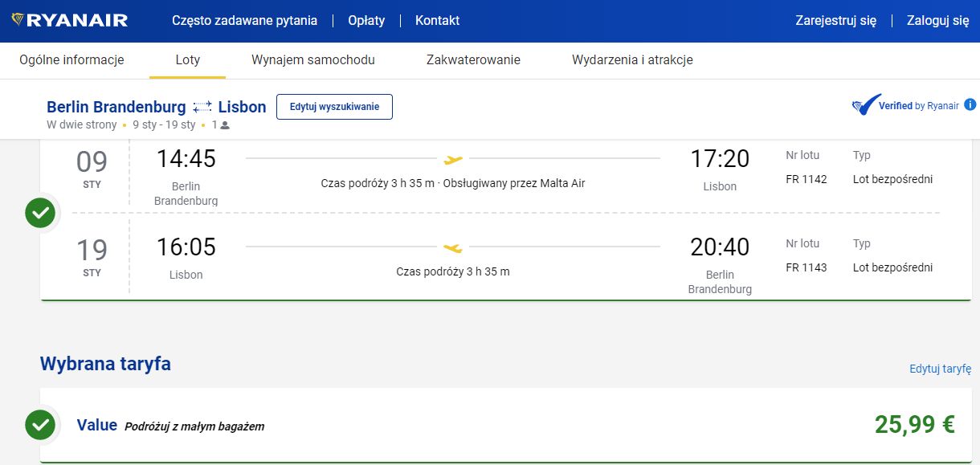This screenshot has height=465, width=980.
Task: Open Często zadawane pytania
Action: click(x=244, y=20)
